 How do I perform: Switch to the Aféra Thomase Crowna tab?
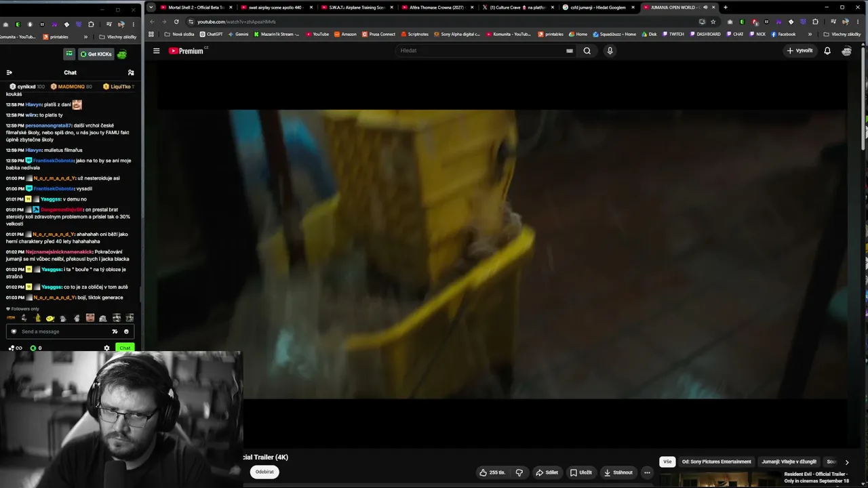[437, 7]
